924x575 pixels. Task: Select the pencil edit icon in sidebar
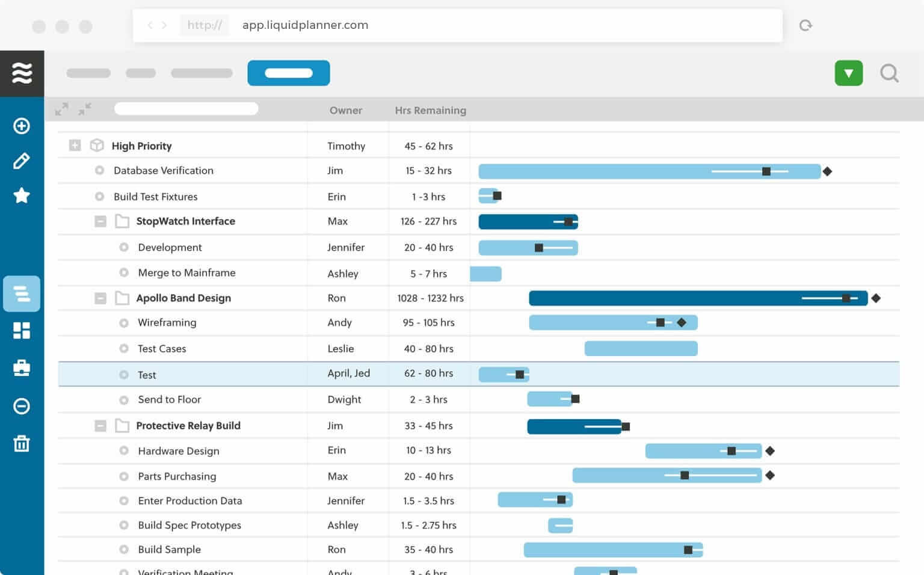(x=22, y=161)
